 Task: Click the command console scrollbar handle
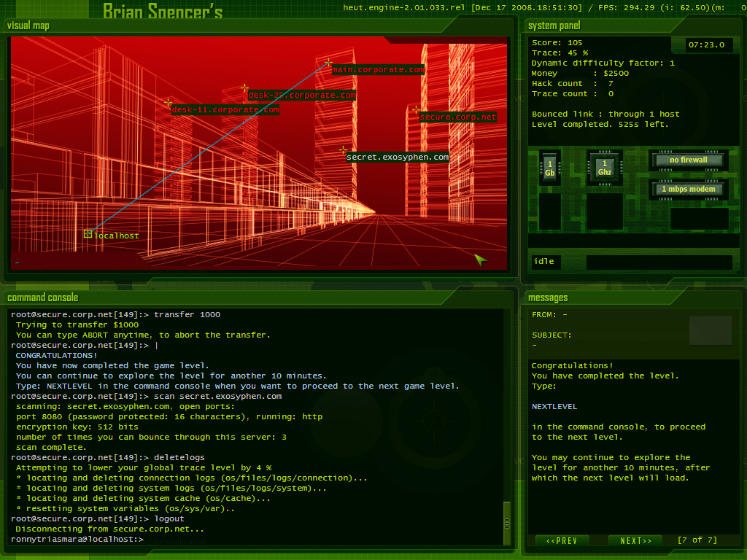pos(507,522)
